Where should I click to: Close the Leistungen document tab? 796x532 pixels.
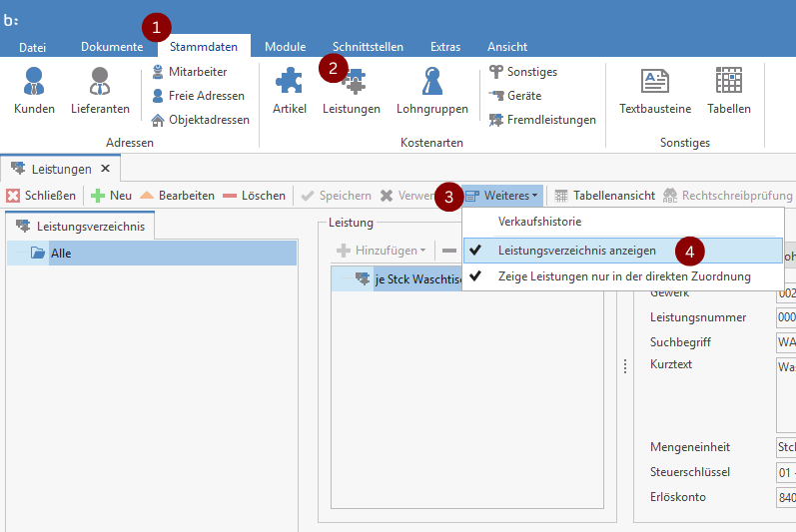pyautogui.click(x=105, y=169)
